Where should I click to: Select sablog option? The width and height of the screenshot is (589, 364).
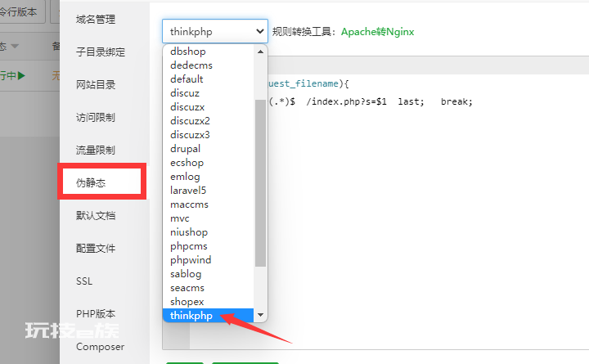click(x=209, y=273)
